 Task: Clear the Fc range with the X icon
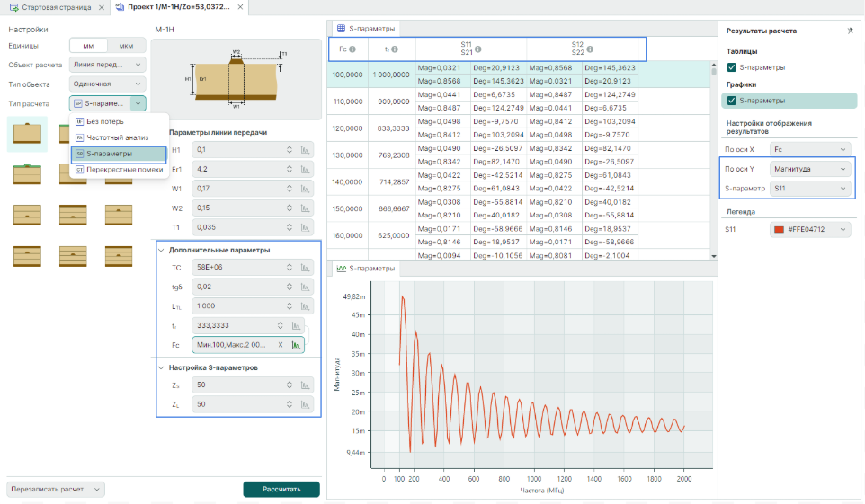280,344
